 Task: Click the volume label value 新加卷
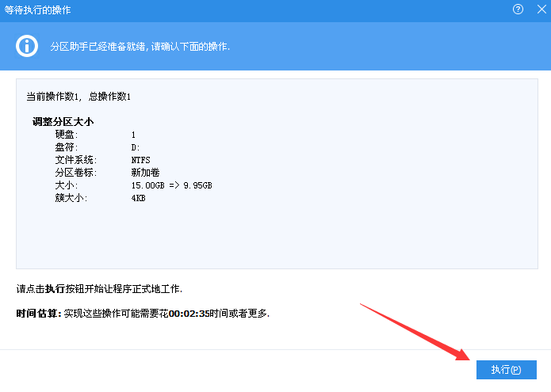[x=145, y=173]
